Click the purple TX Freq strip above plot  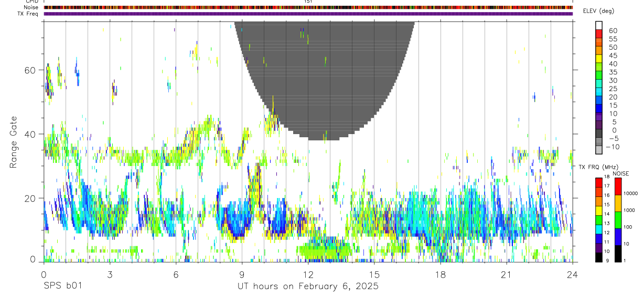point(308,14)
